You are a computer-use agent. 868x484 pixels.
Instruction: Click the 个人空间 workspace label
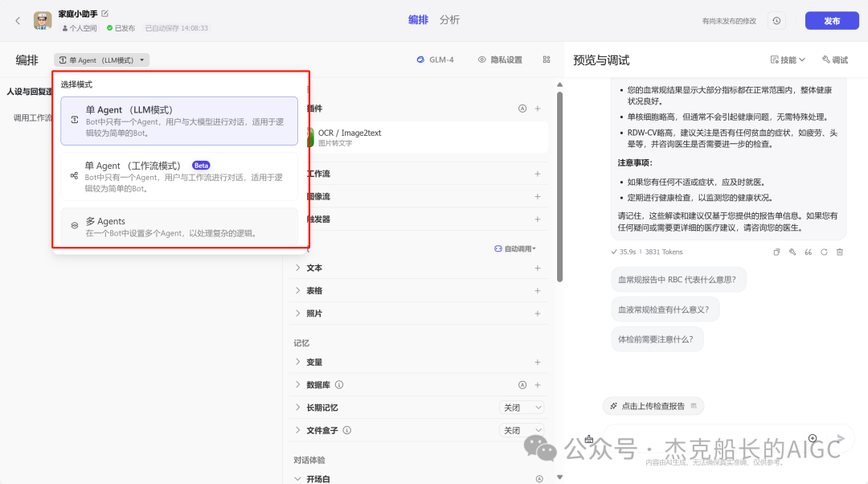[79, 28]
